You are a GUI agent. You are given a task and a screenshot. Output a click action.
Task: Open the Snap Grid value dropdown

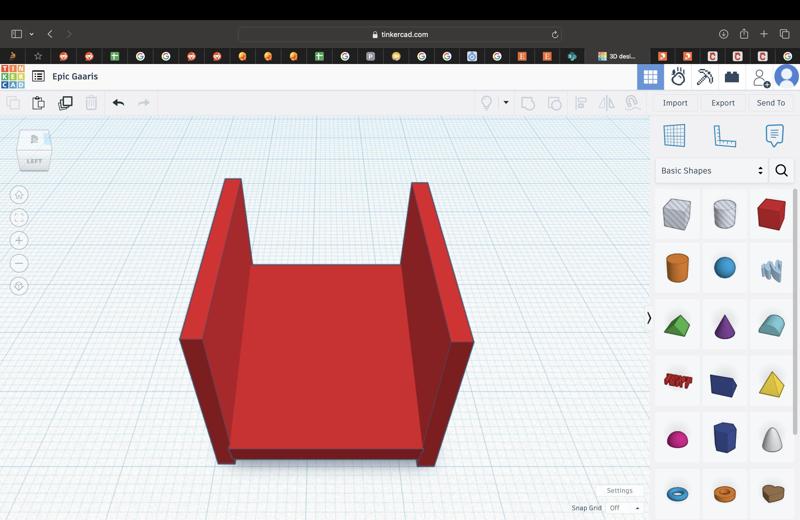click(624, 508)
